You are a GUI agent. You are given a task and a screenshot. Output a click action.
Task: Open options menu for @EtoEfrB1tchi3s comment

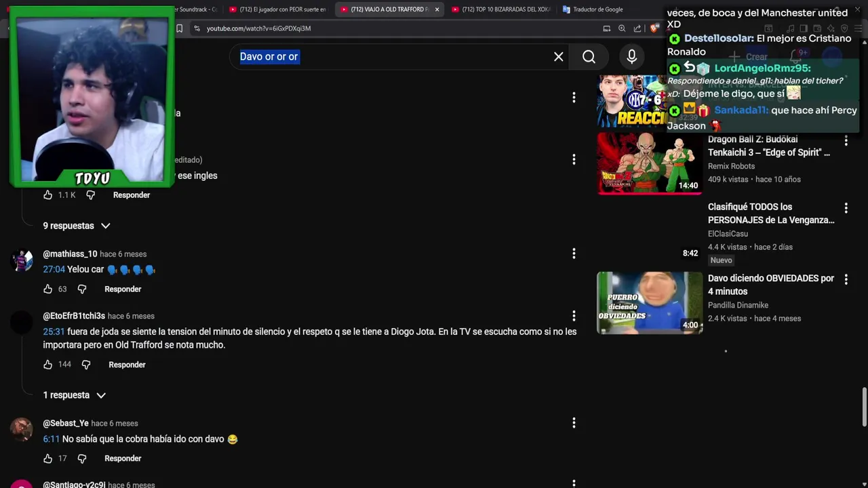[x=574, y=316]
